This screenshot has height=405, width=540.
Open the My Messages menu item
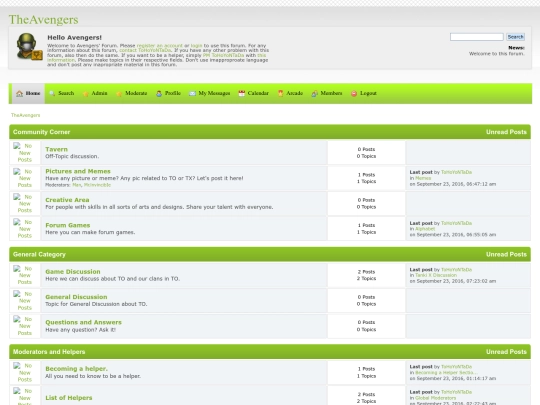tap(210, 93)
